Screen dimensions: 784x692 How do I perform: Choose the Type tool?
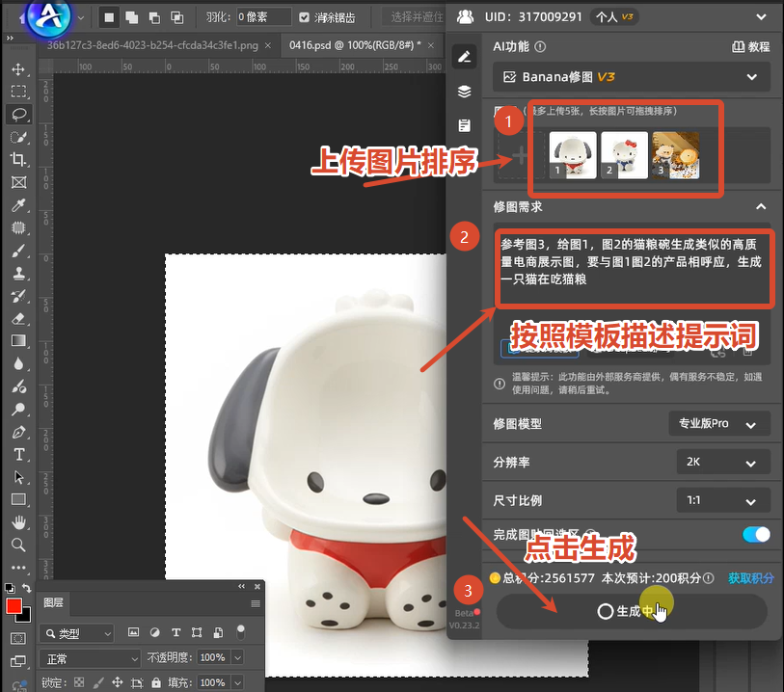19,455
